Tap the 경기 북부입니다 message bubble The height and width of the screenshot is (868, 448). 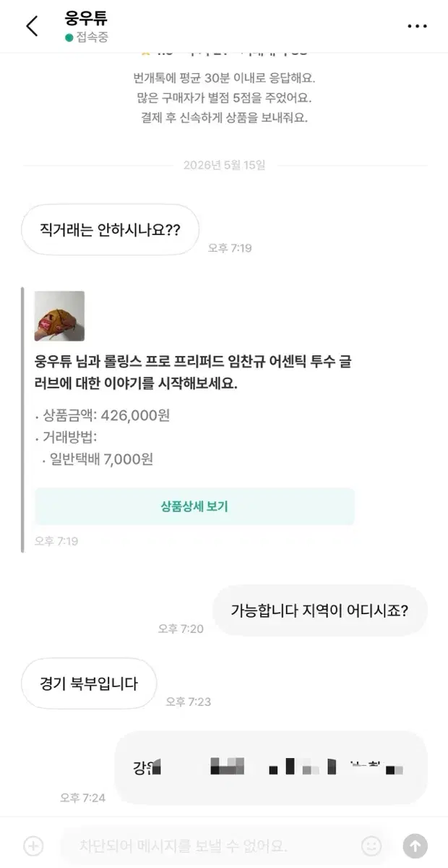[89, 683]
